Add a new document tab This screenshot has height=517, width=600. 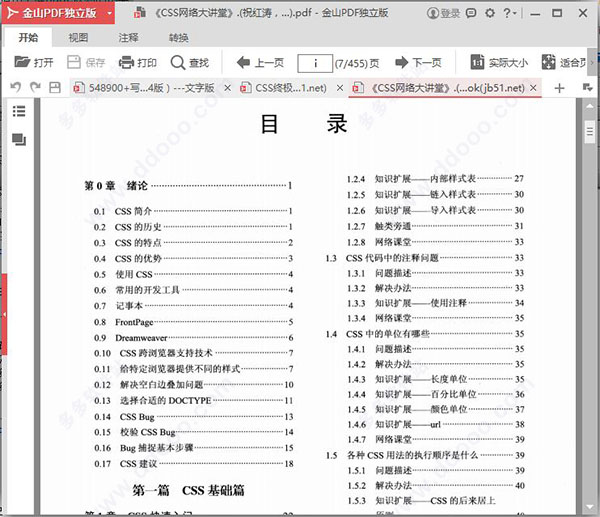[x=559, y=88]
